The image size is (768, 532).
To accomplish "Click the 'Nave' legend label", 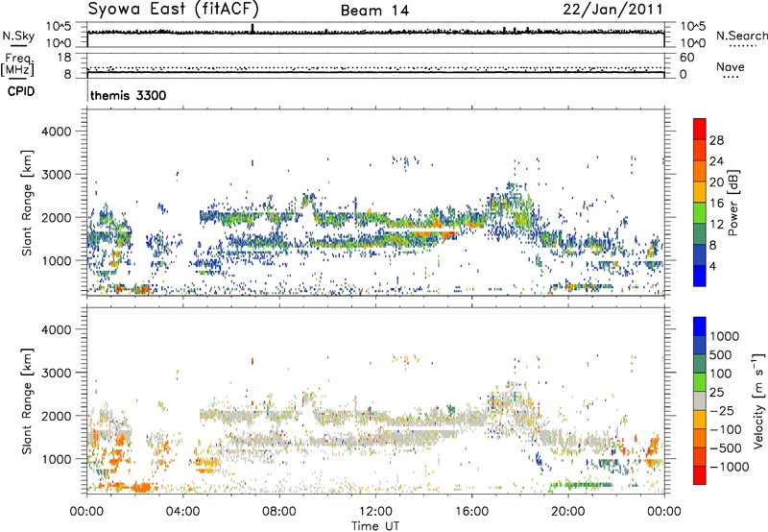I will pos(731,66).
